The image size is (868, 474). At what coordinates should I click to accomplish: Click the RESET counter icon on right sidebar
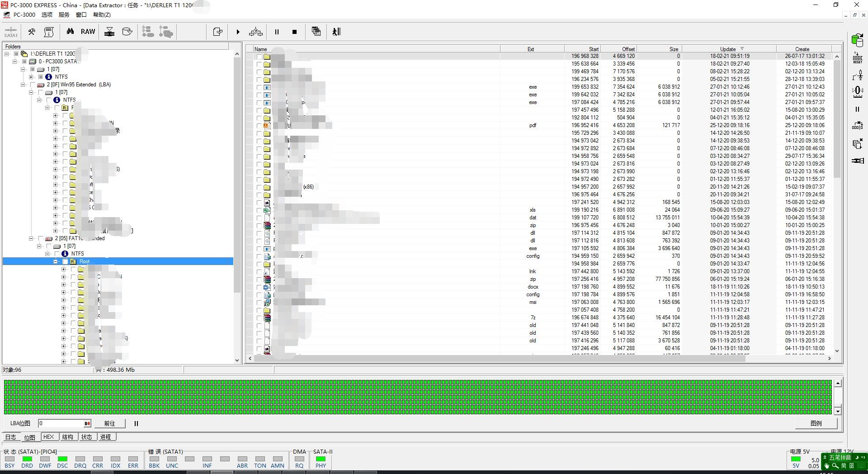coord(858,58)
